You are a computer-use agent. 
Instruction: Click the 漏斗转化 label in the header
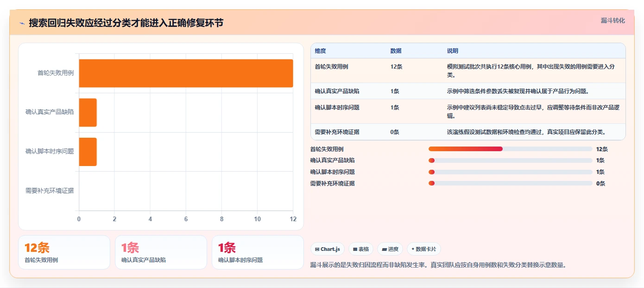pyautogui.click(x=612, y=21)
